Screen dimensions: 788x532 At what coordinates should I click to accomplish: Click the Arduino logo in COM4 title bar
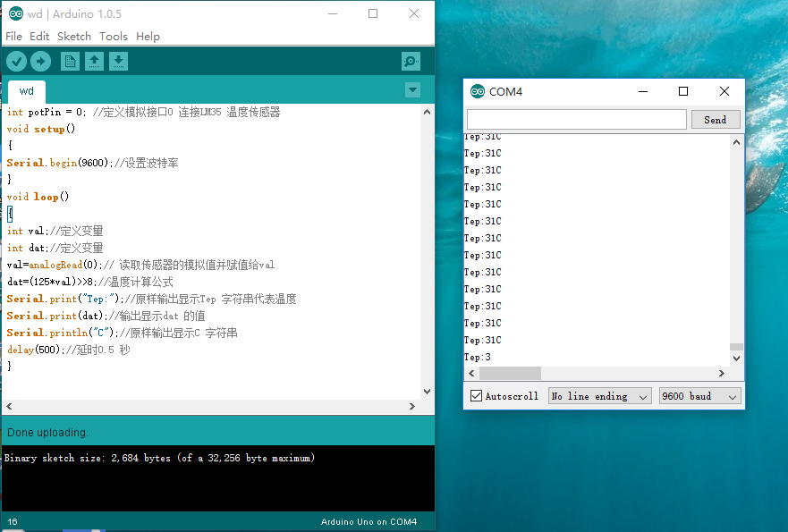[x=477, y=91]
